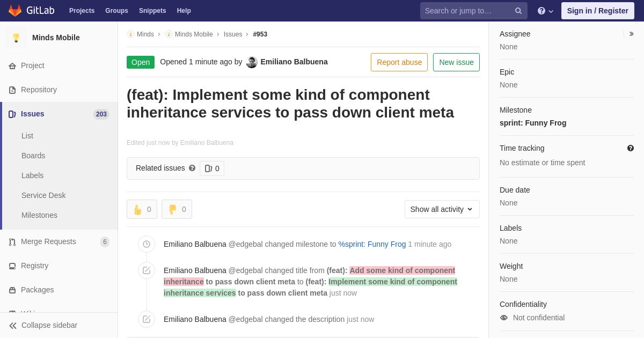Click the Merge Requests count badge 6
644x338 pixels.
click(x=105, y=242)
